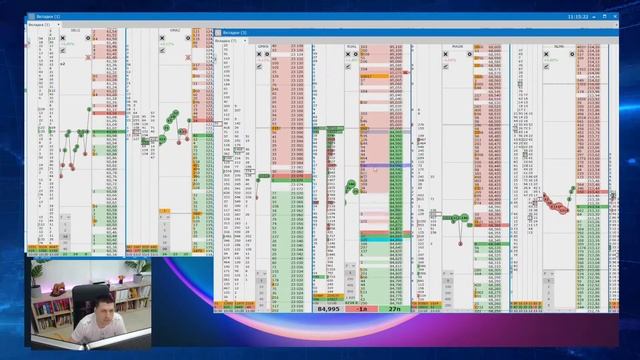Click purple highlighted price level in second front panel
Image resolution: width=640 pixels, height=360 pixels.
[385, 165]
